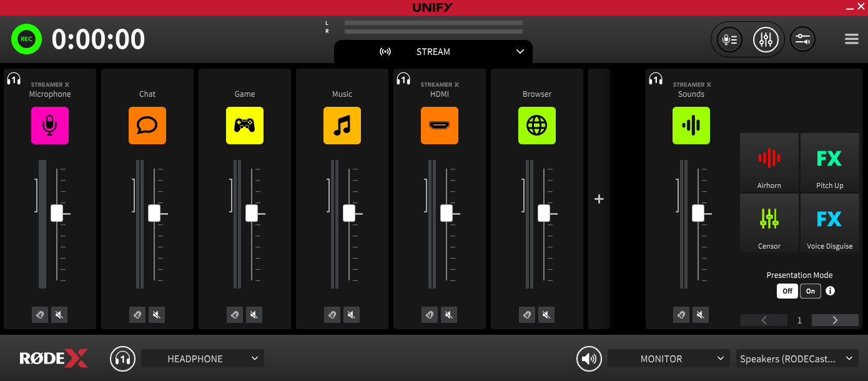The height and width of the screenshot is (381, 868).
Task: Click the headphone output icon beside HEADPHONE
Action: pos(122,359)
